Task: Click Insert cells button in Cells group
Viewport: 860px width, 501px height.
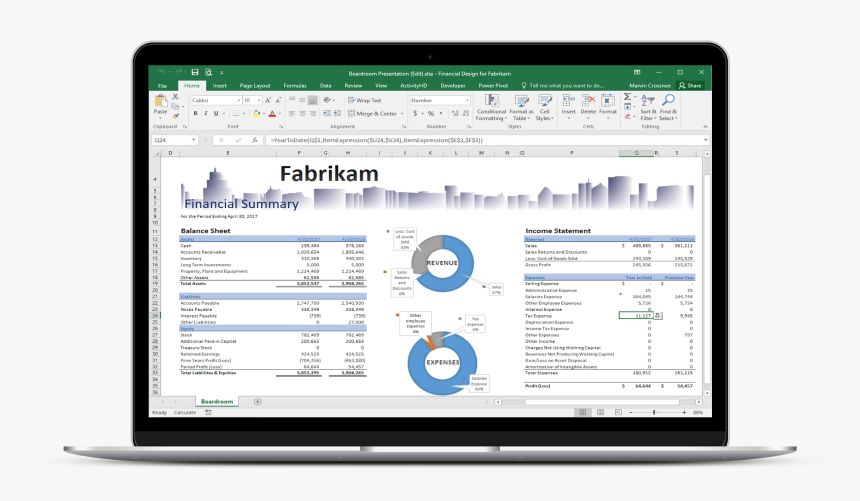Action: [x=568, y=106]
